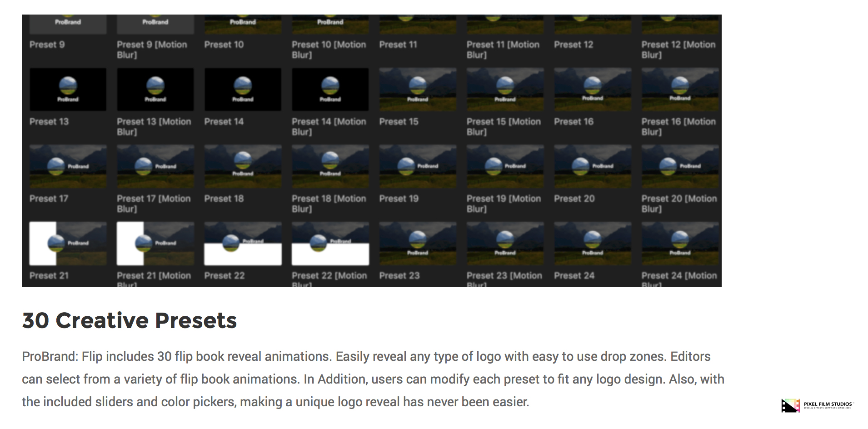Click the "Preset 23 [Motion Blur]" caption text
This screenshot has height=429, width=868.
[x=504, y=279]
